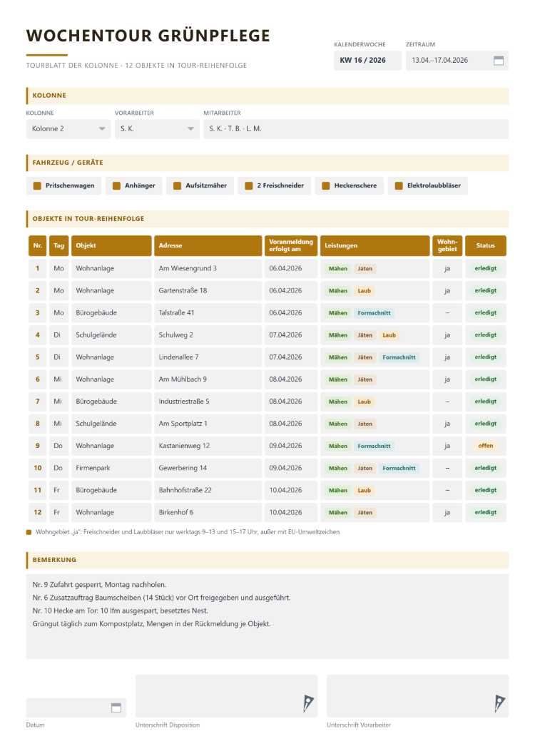
Task: Click the Voranmeldung erfolgt am header
Action: [291, 245]
